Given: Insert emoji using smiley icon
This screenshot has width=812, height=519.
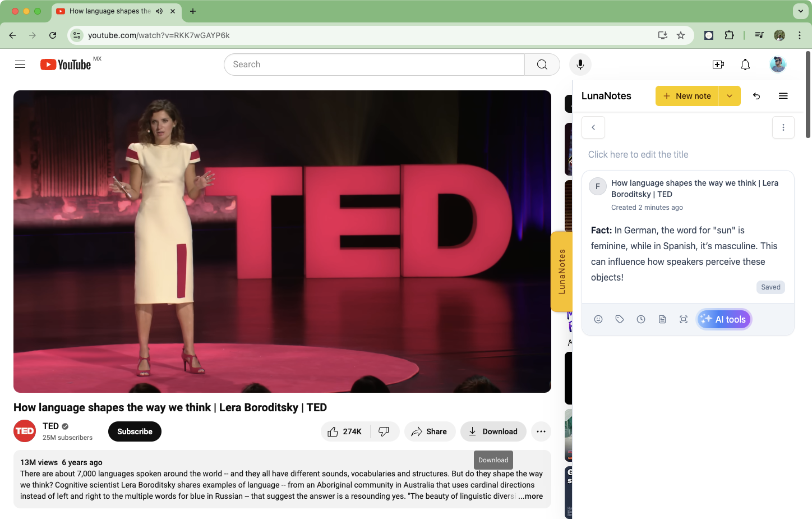Looking at the screenshot, I should pos(598,319).
